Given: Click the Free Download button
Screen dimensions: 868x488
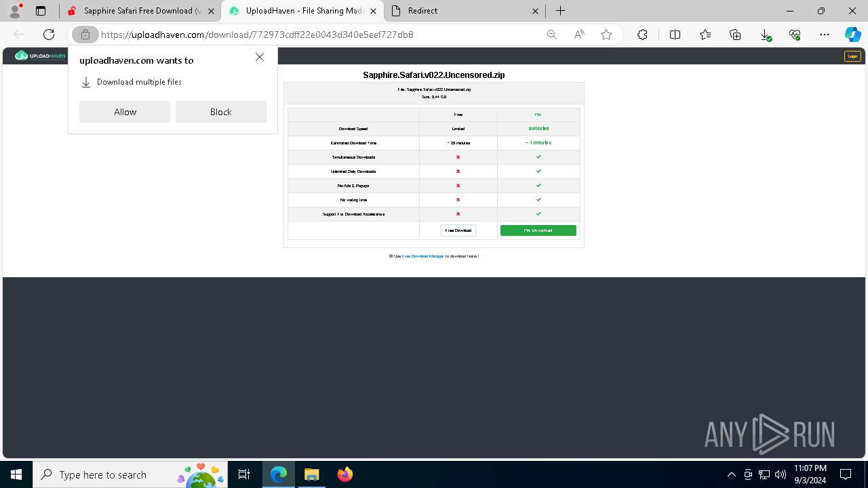Looking at the screenshot, I should point(458,230).
